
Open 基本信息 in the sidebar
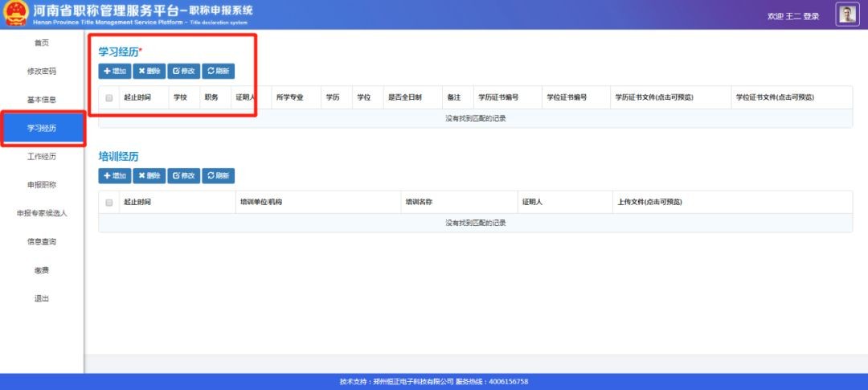(x=42, y=100)
